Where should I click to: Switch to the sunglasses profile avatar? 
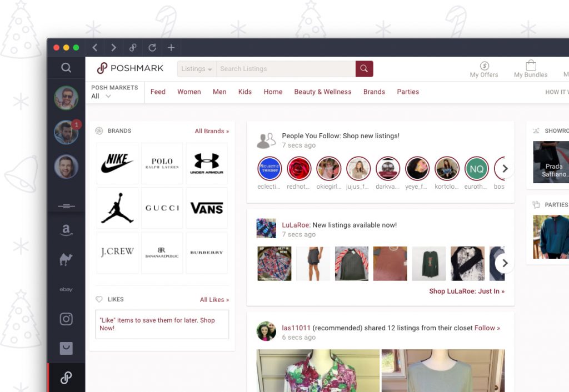66,98
